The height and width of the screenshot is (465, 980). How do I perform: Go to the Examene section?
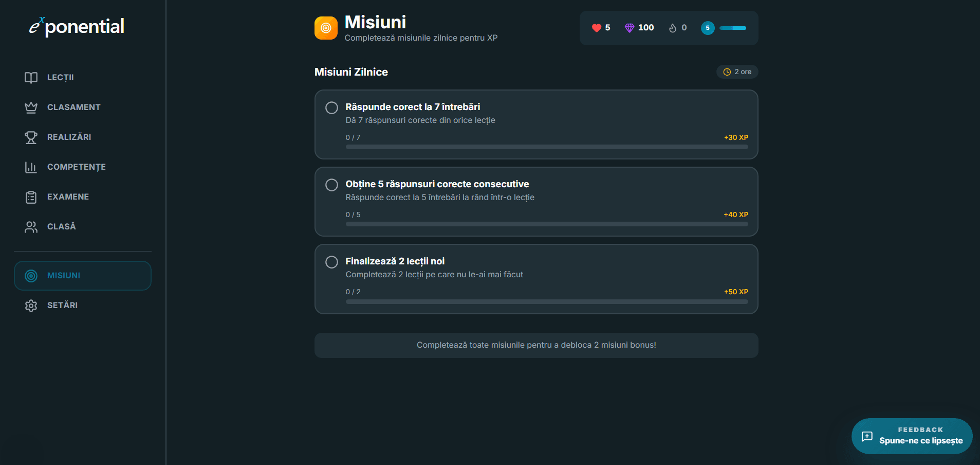point(83,197)
